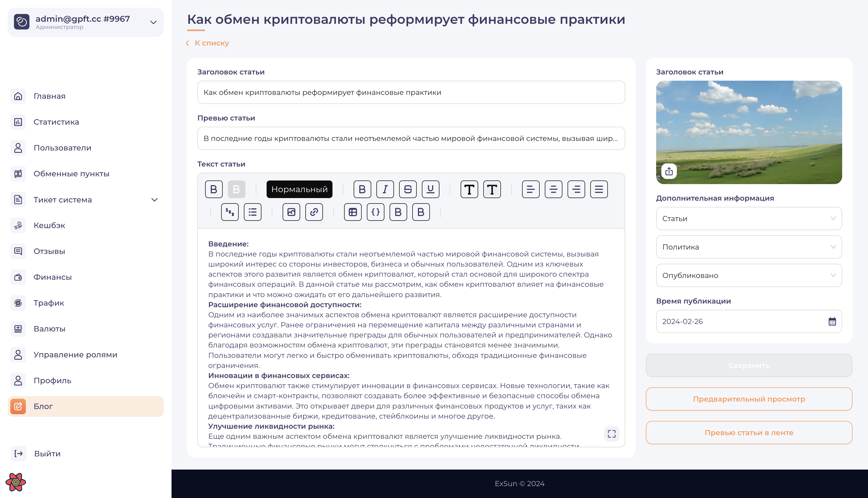
Task: Click the Улучшение ликвидности рынка heading
Action: tap(271, 426)
